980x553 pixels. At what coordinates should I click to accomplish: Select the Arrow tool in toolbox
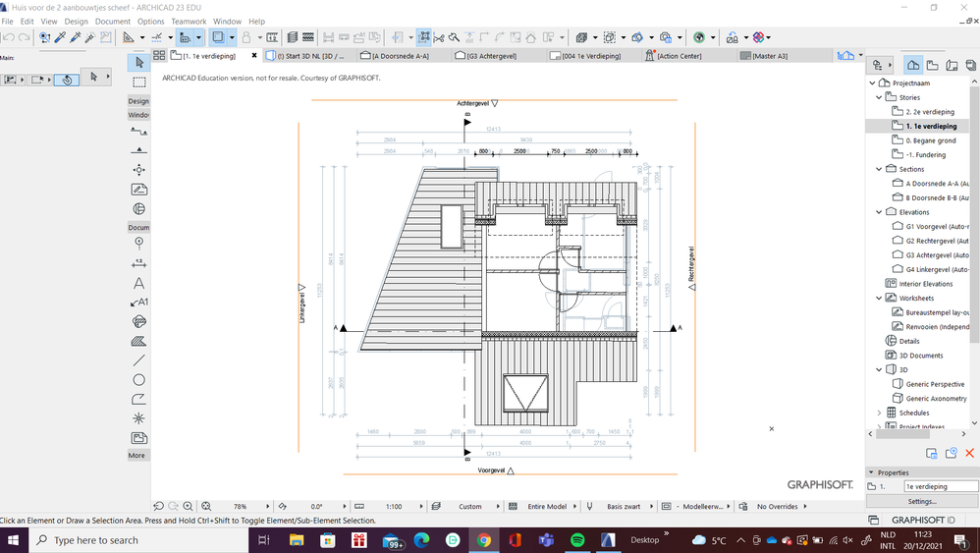tap(139, 63)
